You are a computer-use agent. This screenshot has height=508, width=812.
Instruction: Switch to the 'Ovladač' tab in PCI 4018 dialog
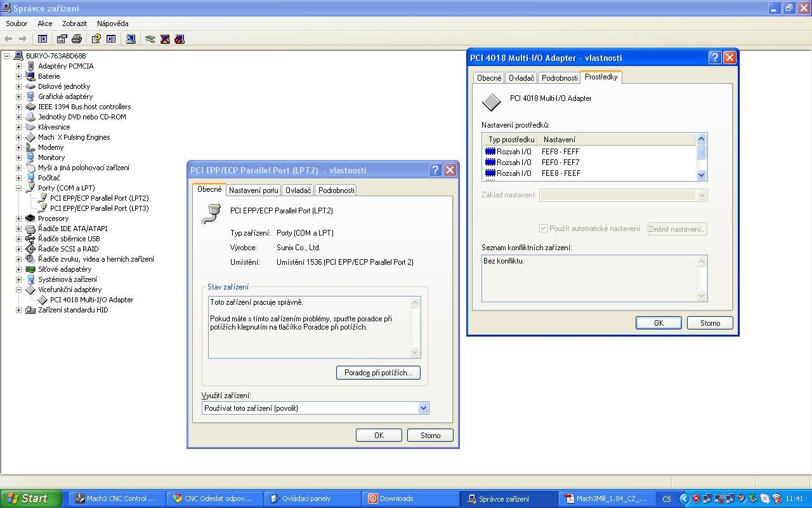pos(521,78)
